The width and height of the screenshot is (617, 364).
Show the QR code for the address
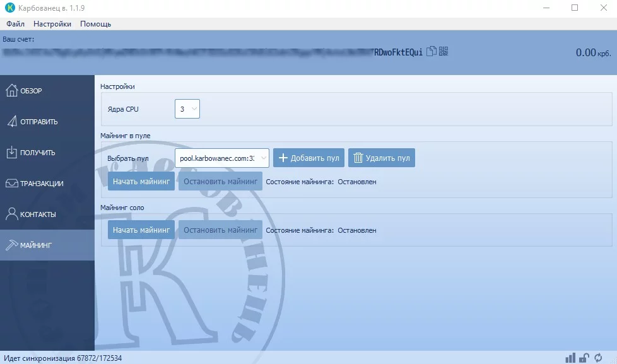click(444, 51)
